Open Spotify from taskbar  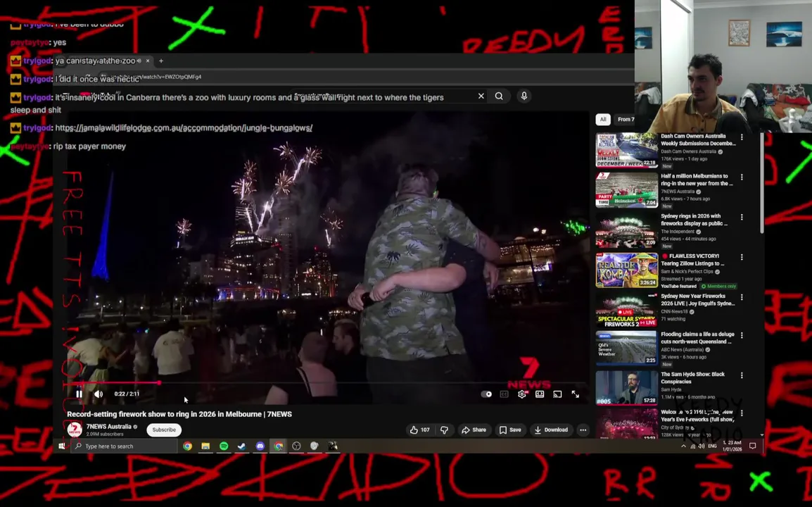click(x=224, y=446)
